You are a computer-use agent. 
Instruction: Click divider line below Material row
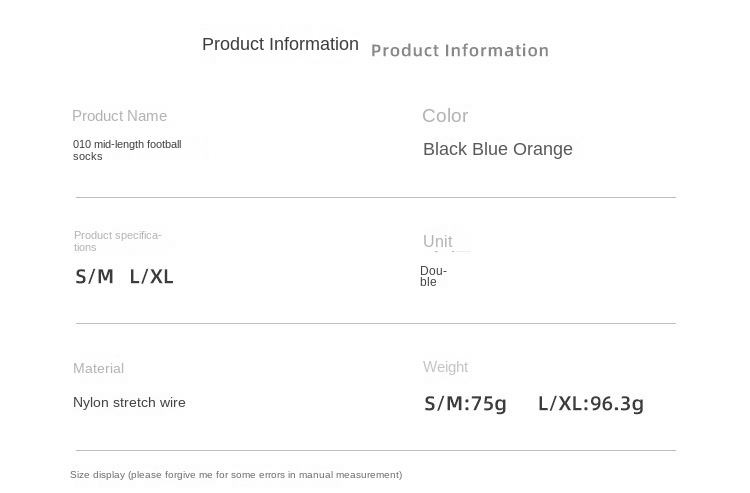coord(375,450)
